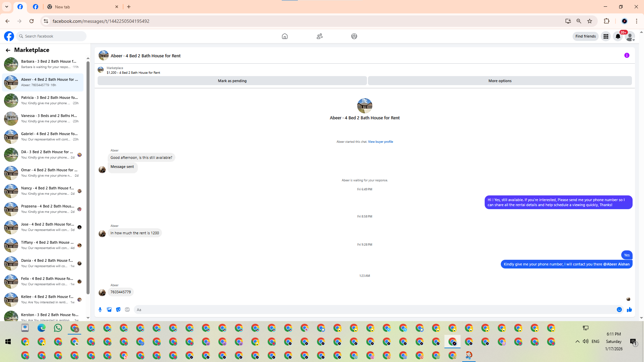Viewport: 644px width, 362px height.
Task: Go back from Marketplace chats list
Action: 8,50
